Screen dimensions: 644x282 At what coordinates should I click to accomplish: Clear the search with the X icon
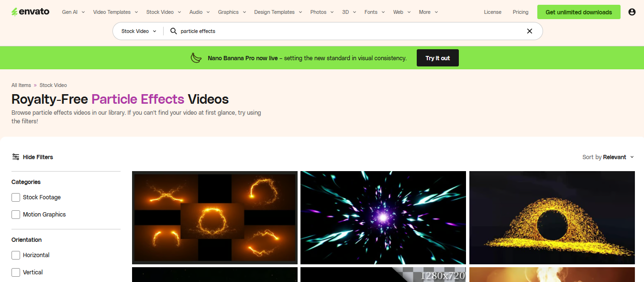[x=530, y=31]
